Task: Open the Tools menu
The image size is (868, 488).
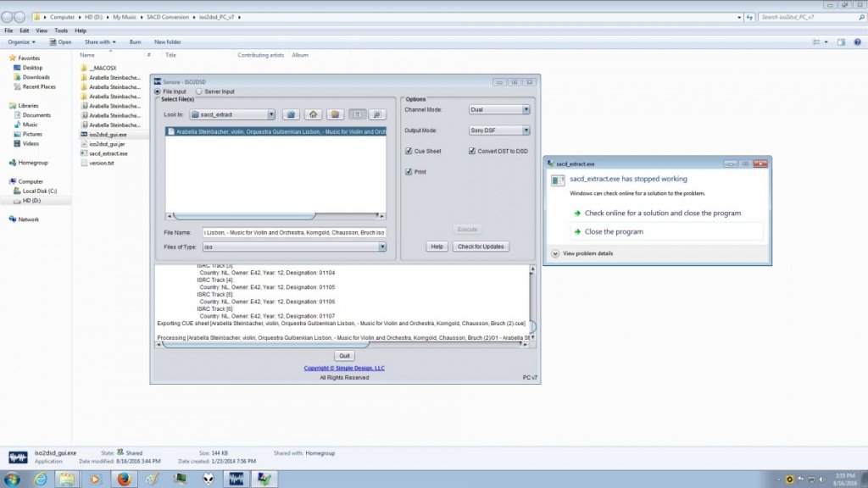Action: tap(61, 31)
